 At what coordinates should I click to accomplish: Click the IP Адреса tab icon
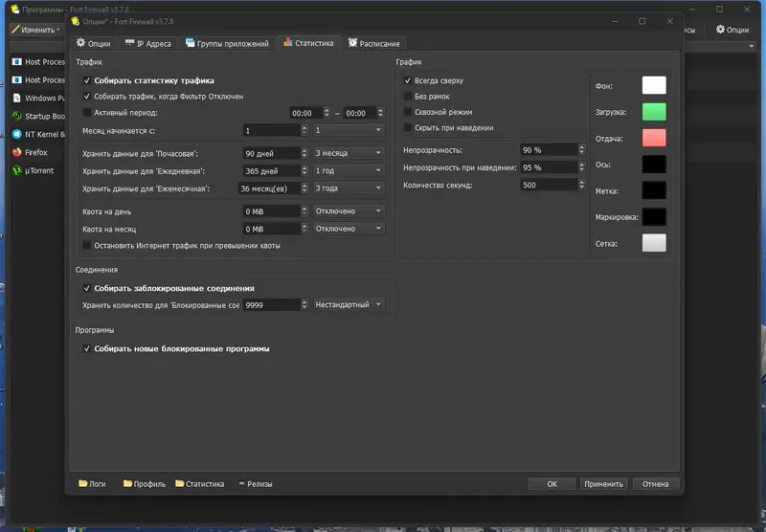pos(129,43)
